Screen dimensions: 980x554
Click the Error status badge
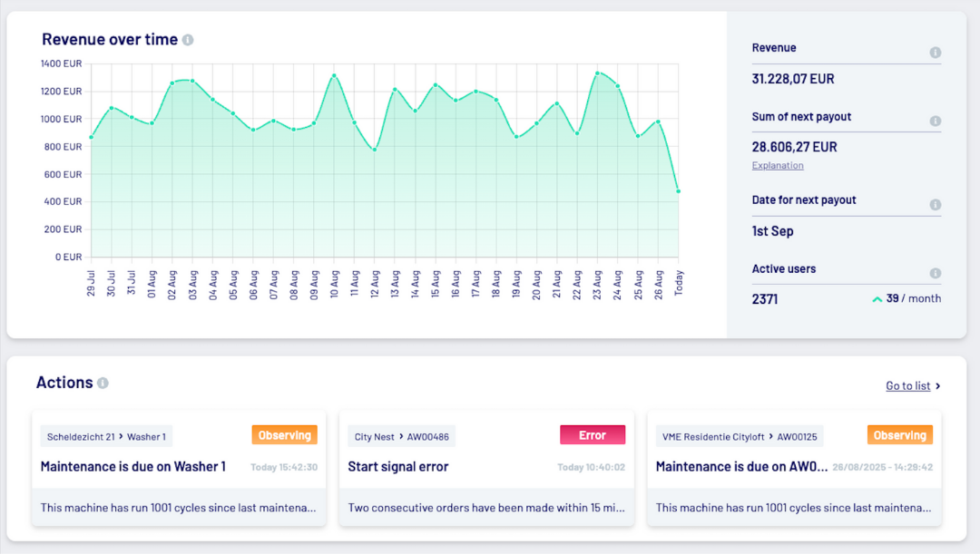point(593,434)
